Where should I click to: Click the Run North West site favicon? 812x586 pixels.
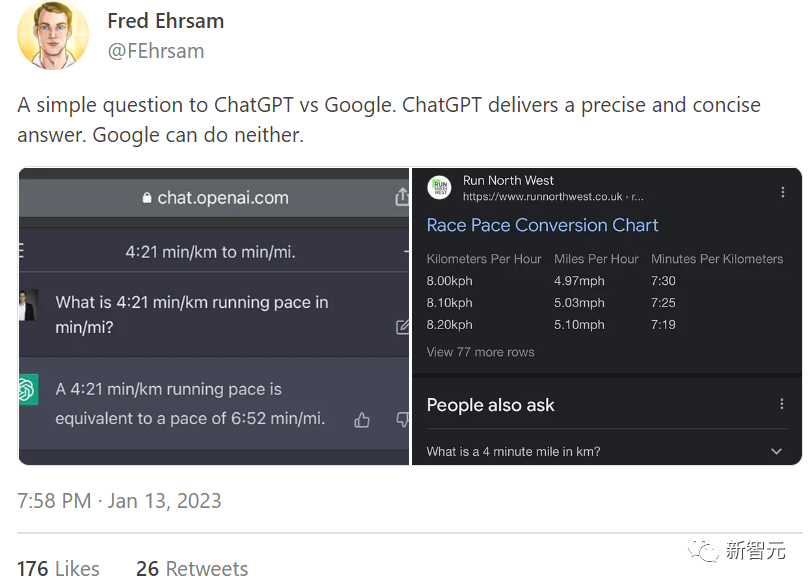click(x=438, y=188)
